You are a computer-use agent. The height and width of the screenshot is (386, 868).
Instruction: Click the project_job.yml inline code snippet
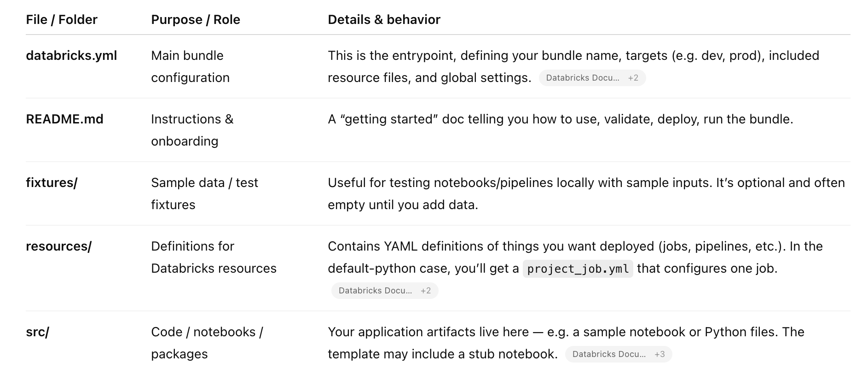(x=578, y=269)
